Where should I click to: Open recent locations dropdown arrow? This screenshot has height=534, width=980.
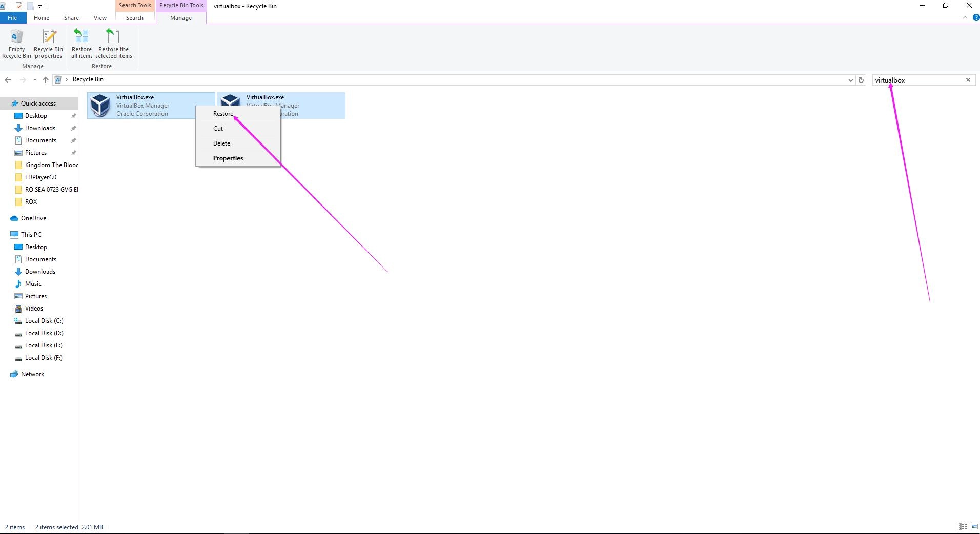[34, 79]
